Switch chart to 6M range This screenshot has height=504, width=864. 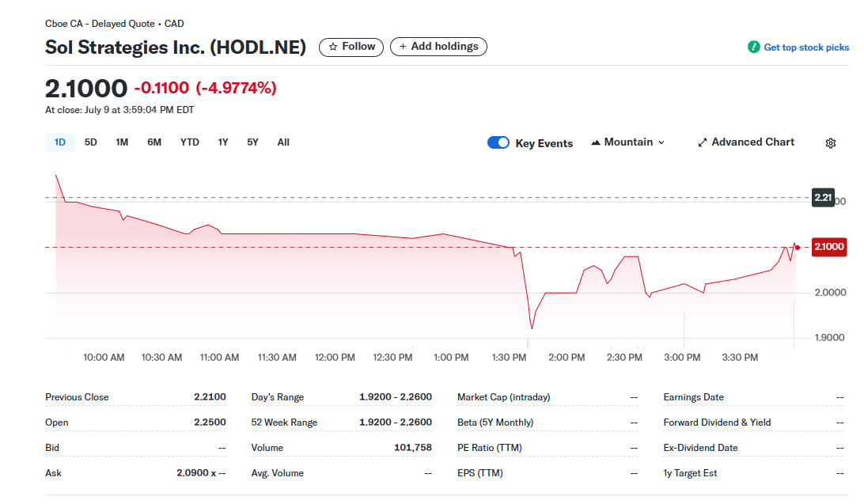(x=154, y=142)
